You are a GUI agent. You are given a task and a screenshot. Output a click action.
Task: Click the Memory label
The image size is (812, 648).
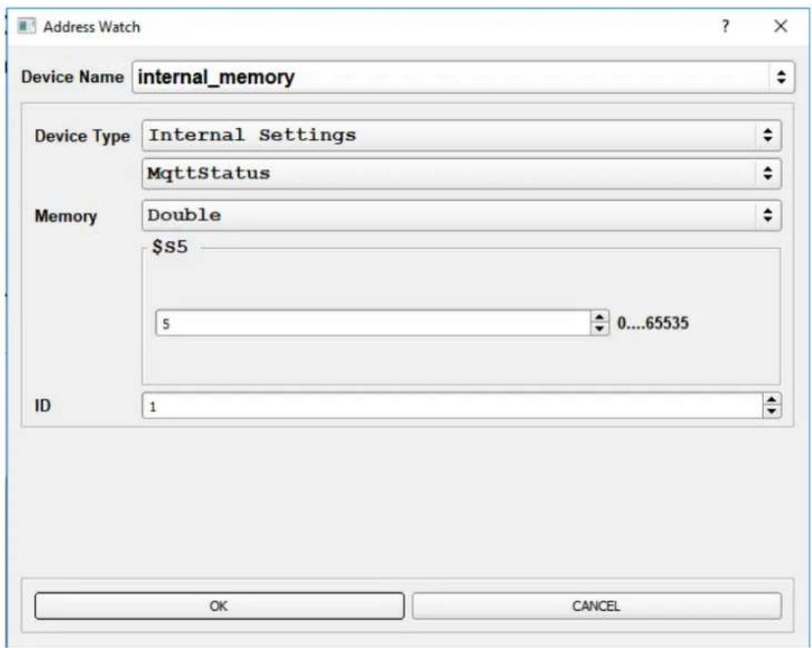point(66,215)
